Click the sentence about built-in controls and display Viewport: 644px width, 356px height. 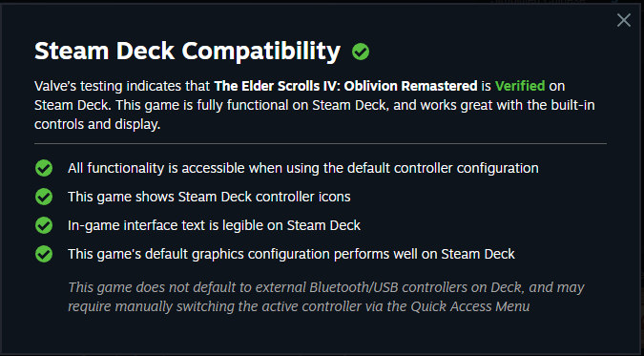coord(315,115)
